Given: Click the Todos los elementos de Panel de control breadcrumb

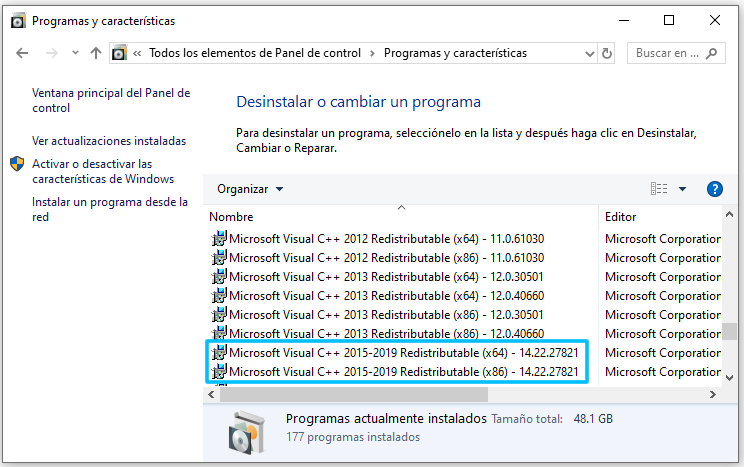Looking at the screenshot, I should 255,53.
